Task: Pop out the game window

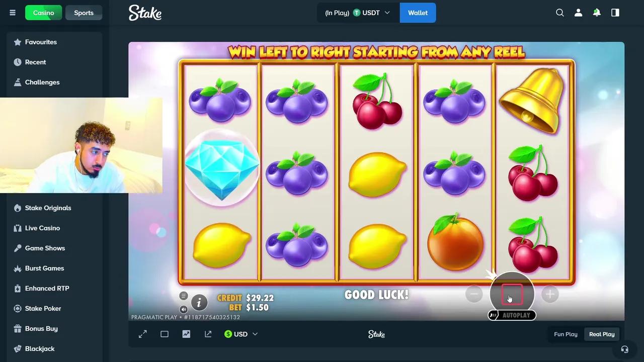Action: pyautogui.click(x=208, y=334)
